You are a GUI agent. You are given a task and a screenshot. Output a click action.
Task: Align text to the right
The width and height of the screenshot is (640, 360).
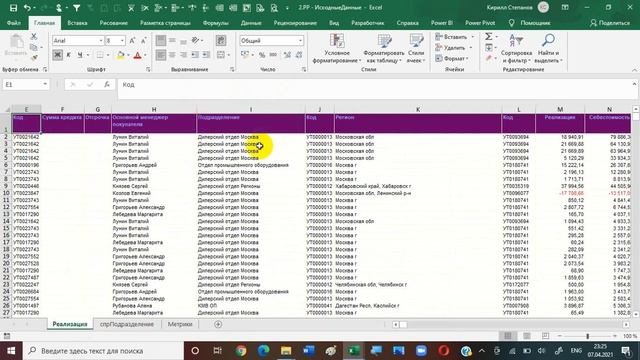pos(183,55)
